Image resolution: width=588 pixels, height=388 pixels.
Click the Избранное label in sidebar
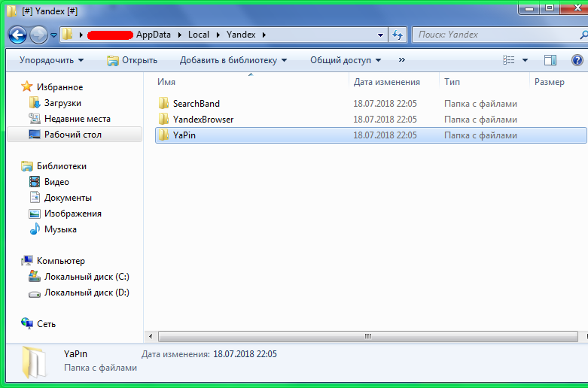(x=59, y=87)
